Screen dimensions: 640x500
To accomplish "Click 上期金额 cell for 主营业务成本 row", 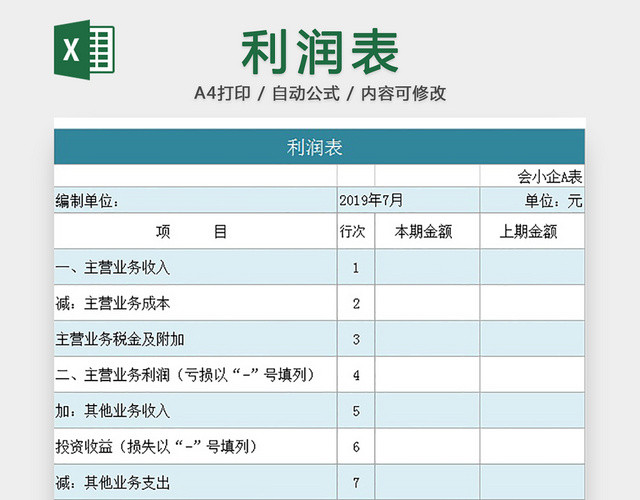I will coord(532,303).
